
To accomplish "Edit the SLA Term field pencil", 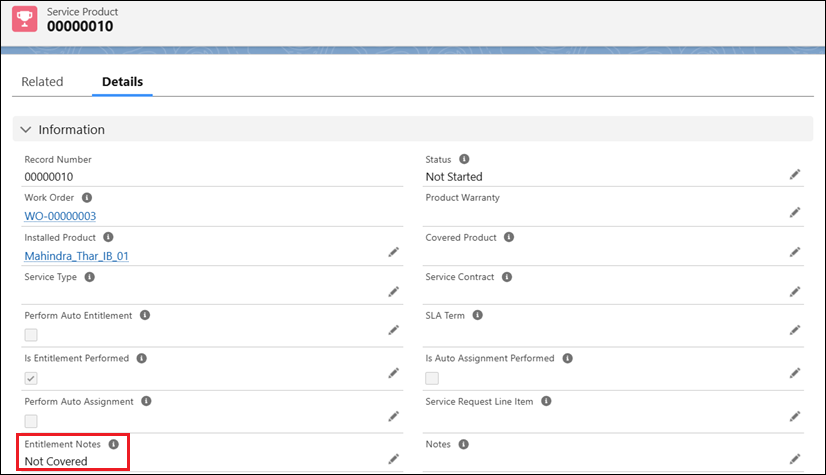I will pyautogui.click(x=795, y=330).
